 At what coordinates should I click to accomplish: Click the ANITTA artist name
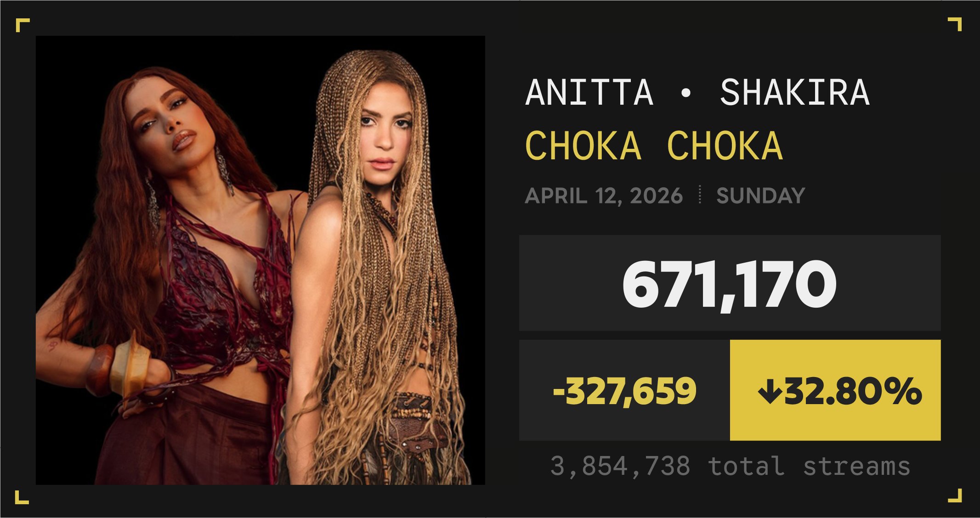(x=589, y=93)
